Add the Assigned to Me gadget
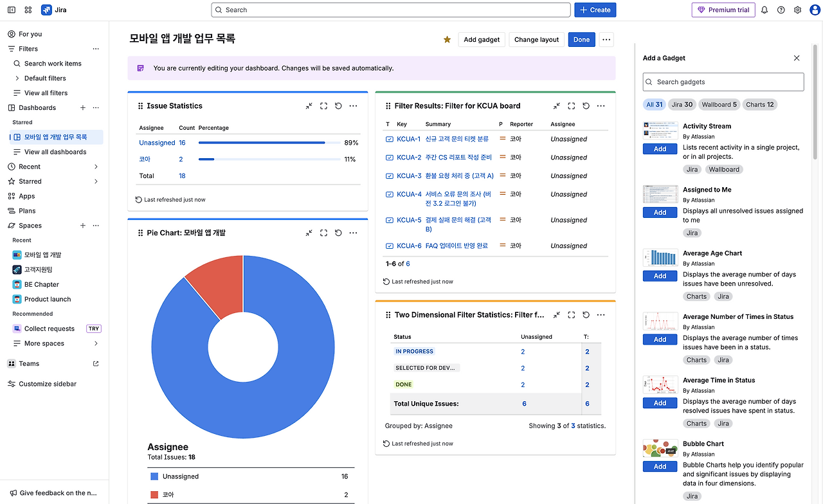 pyautogui.click(x=660, y=212)
